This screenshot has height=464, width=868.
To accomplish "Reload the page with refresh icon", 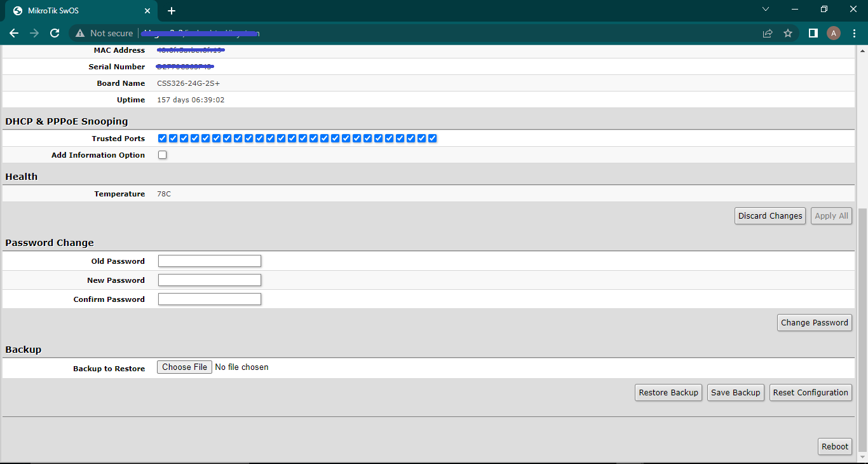I will coord(55,33).
